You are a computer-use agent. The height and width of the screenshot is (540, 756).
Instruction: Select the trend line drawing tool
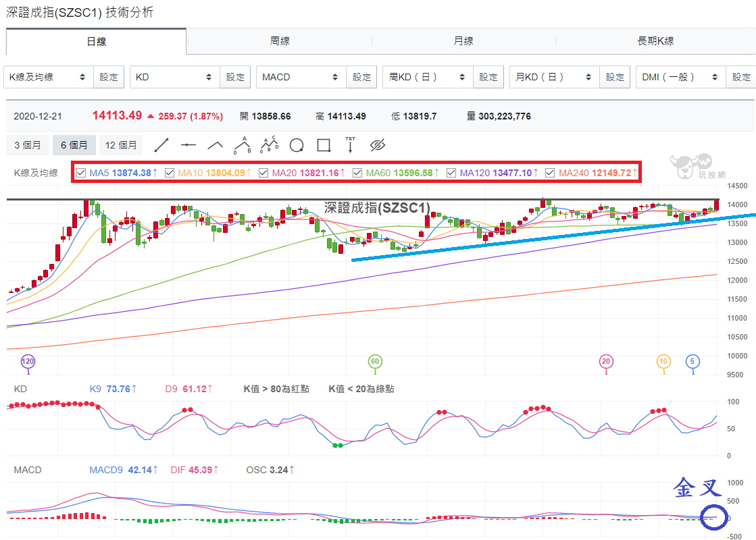point(161,145)
